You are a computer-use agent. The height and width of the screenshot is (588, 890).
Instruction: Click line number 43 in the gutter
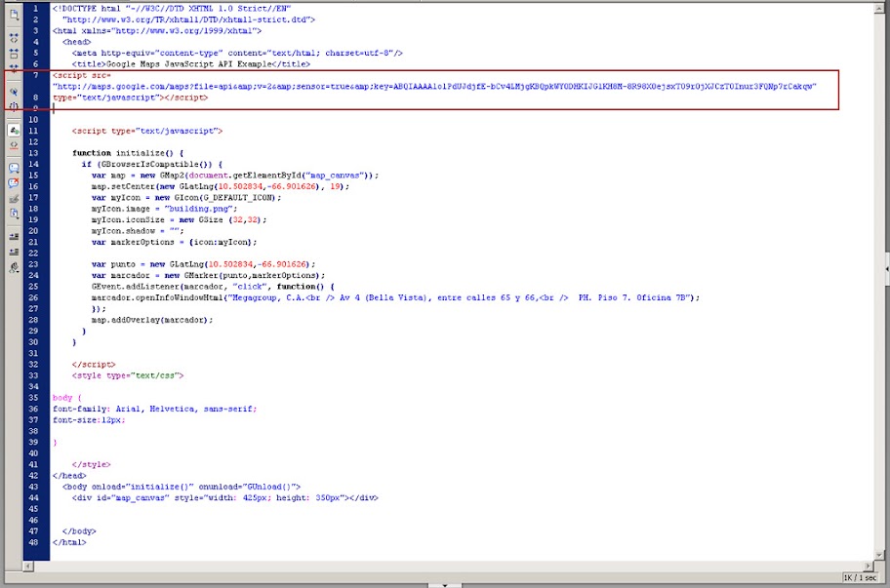[x=33, y=487]
